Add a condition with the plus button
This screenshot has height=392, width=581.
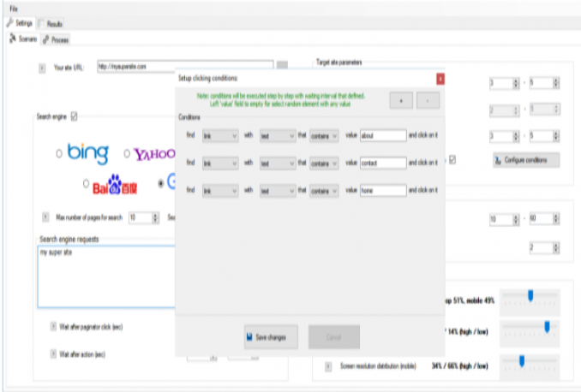click(401, 101)
